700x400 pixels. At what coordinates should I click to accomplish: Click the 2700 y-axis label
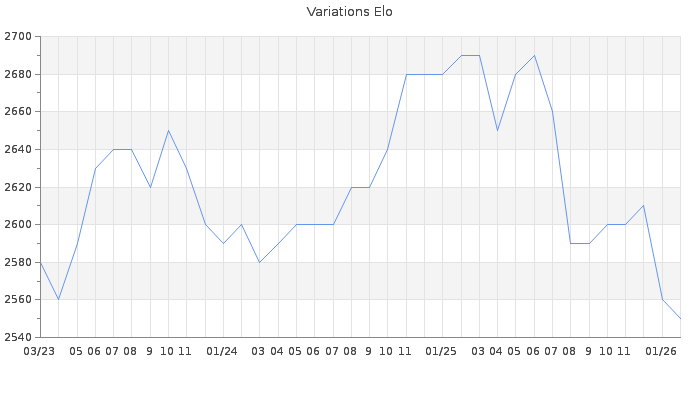tap(18, 37)
